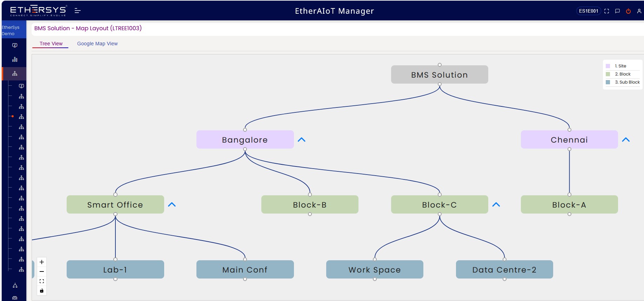Viewport: 644px width, 301px height.
Task: Click the orange power logout icon
Action: 628,11
